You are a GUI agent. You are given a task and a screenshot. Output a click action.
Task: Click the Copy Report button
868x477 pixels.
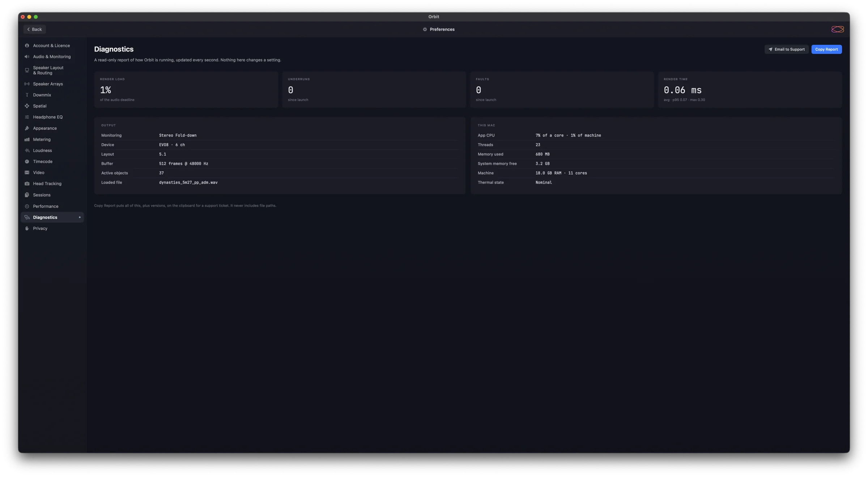coord(826,50)
